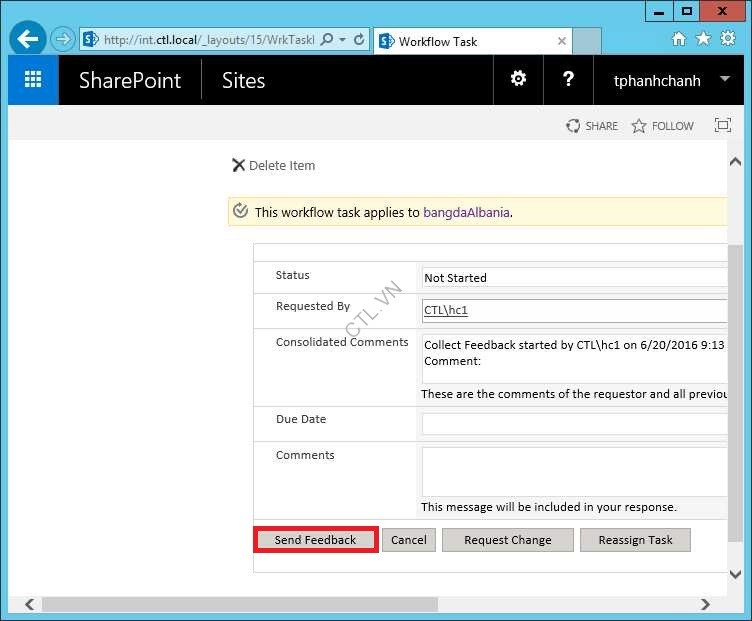Click Delete Item
Image resolution: width=752 pixels, height=621 pixels.
click(x=273, y=166)
